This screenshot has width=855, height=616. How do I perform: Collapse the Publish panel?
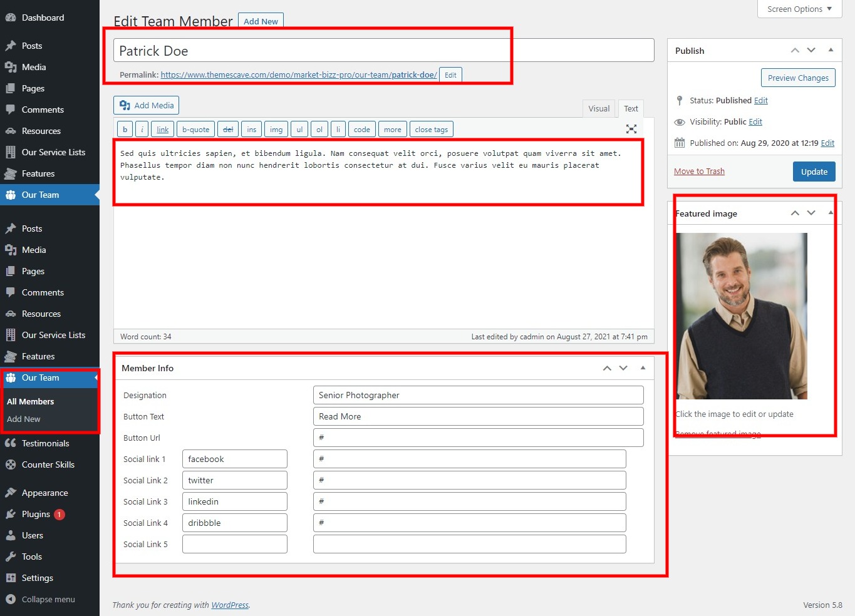[831, 50]
